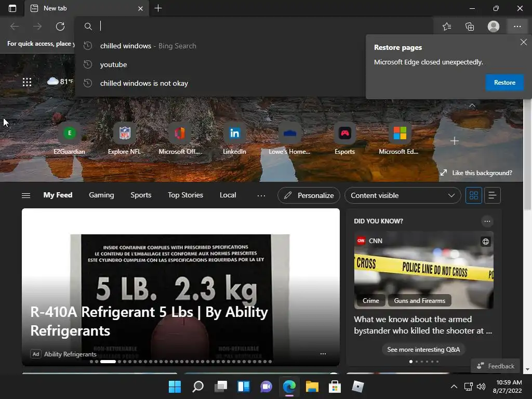Open the Lowe's Home quick link

[x=289, y=139]
